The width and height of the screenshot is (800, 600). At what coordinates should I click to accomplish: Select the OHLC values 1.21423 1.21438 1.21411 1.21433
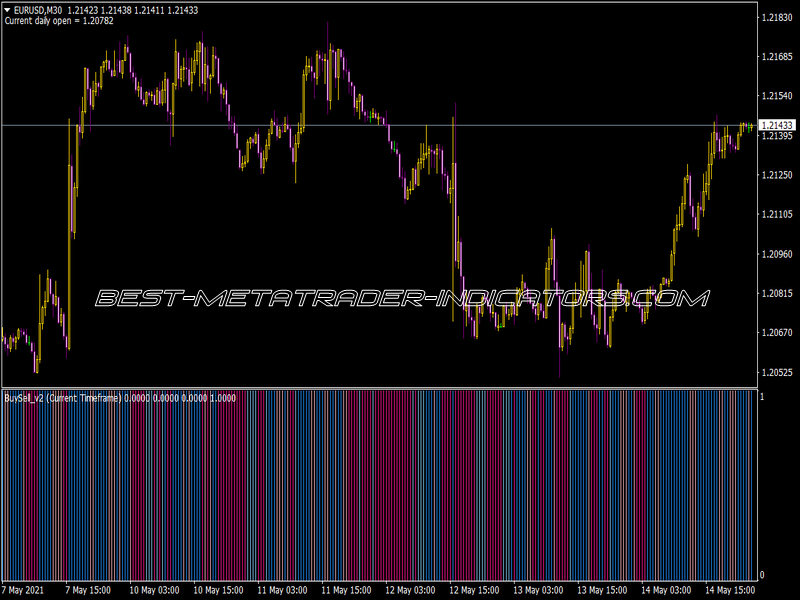pos(133,10)
